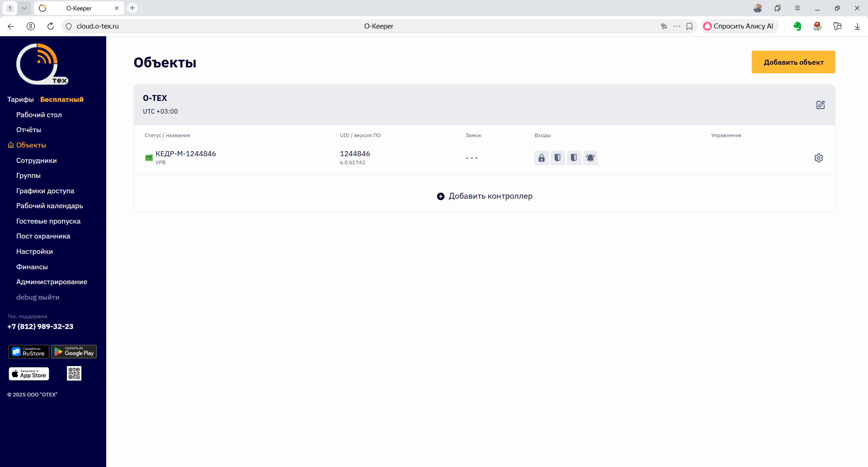The width and height of the screenshot is (868, 467).
Task: Click the lock input icon for КЕДР-М-1244846
Action: pos(541,158)
